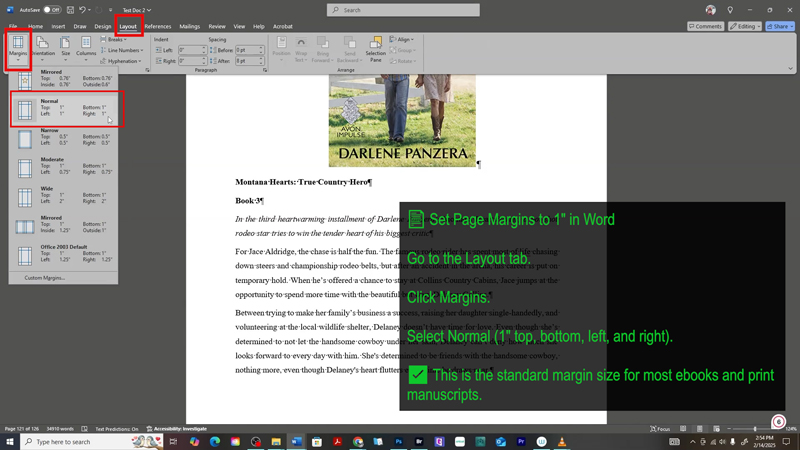Click the zoom slider in status bar
The width and height of the screenshot is (800, 450).
pos(755,429)
